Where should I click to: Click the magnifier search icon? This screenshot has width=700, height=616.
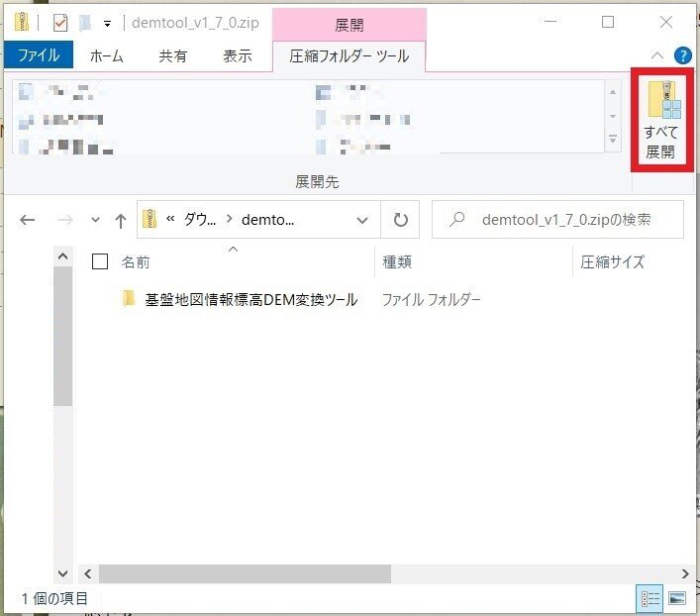point(457,219)
